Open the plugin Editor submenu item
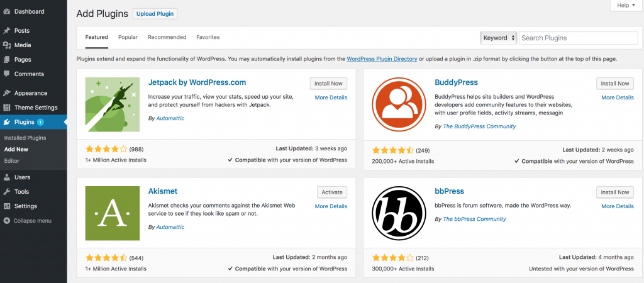 click(x=11, y=160)
